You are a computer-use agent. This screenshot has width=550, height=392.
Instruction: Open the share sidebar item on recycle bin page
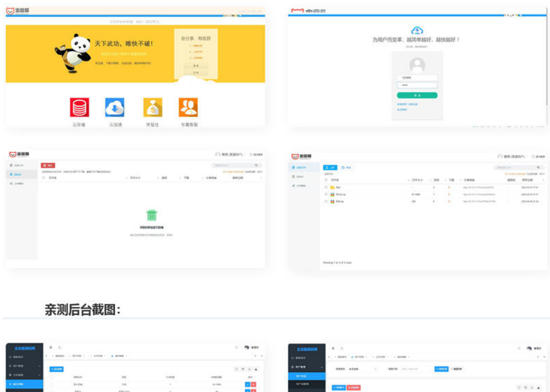point(22,184)
